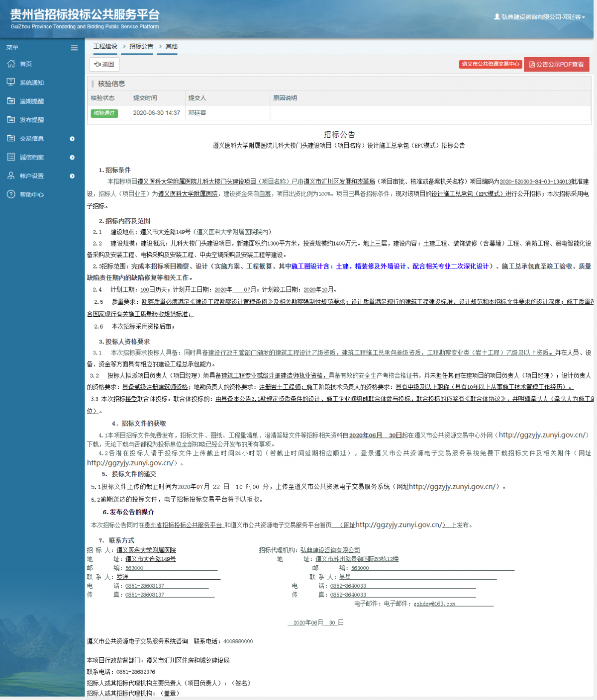Click the 招标公告 document title
Screen dimensions: 597x700
(x=339, y=134)
